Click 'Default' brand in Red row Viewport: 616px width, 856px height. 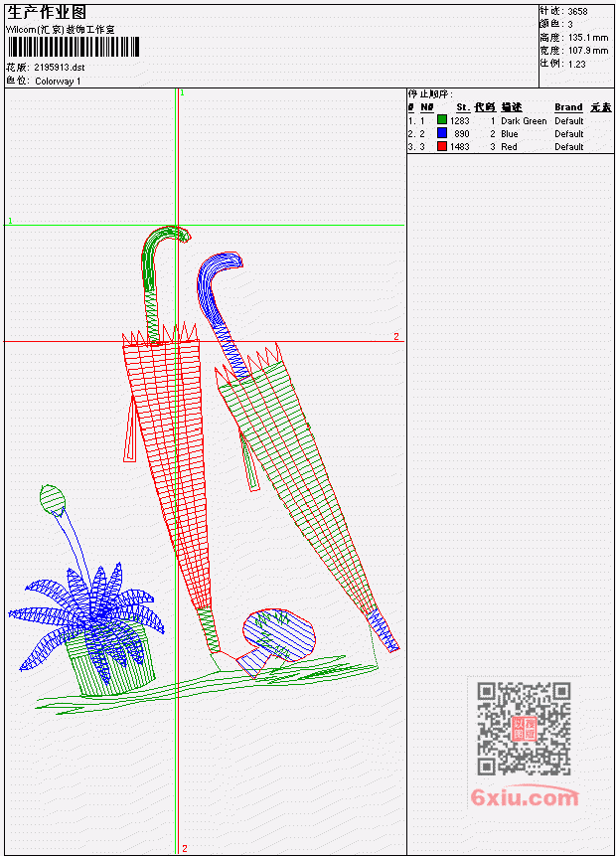coord(569,147)
